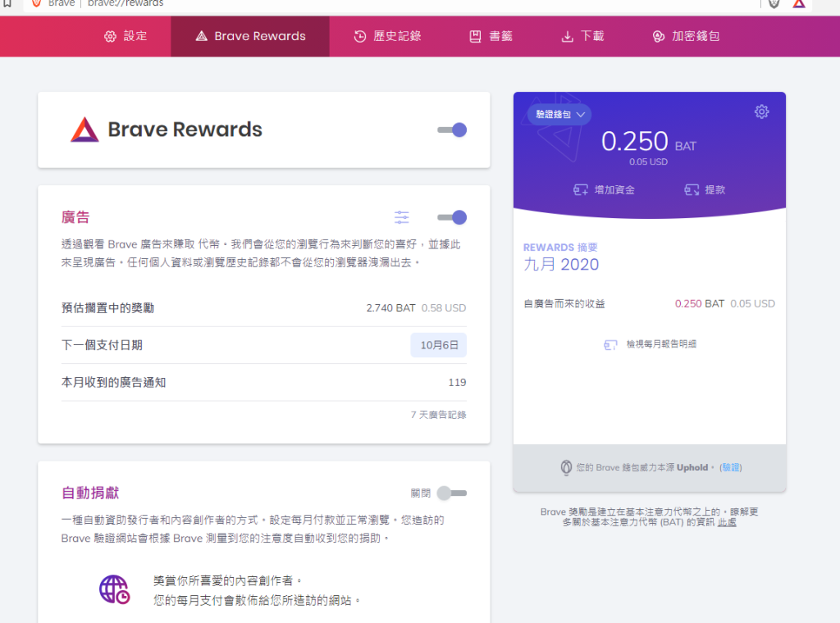Go to the 書籤 bookmarks tab

coord(491,36)
